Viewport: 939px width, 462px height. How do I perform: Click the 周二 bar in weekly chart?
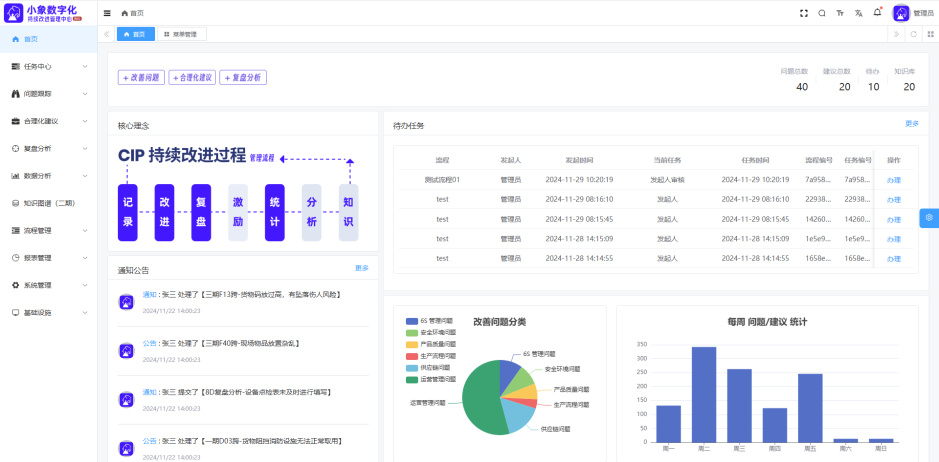click(x=704, y=394)
